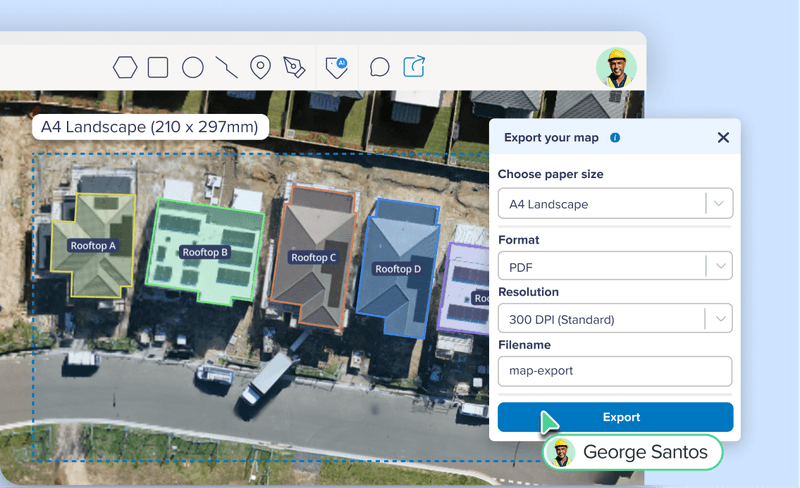Open the comment tool

pos(380,67)
